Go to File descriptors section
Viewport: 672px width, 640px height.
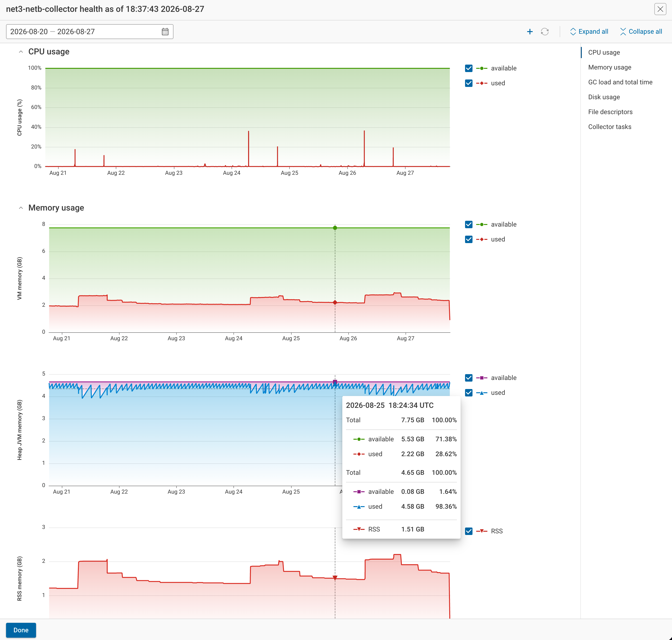tap(610, 112)
